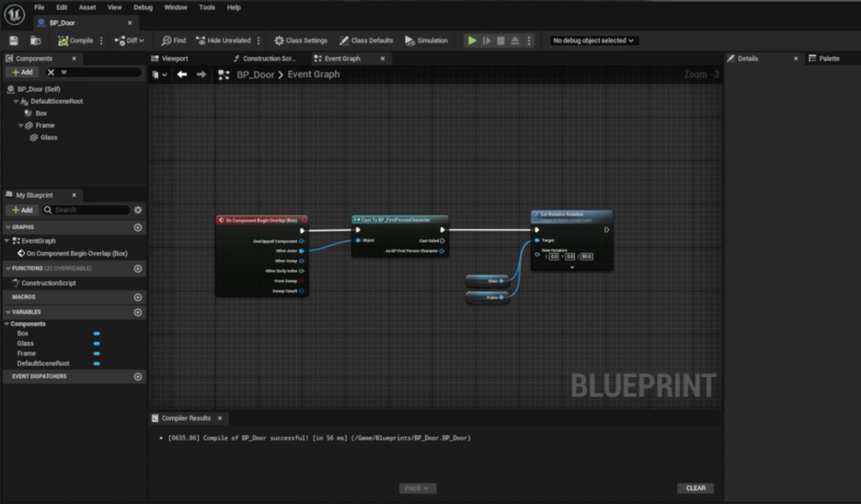The width and height of the screenshot is (861, 504).
Task: Open the File menu
Action: click(39, 7)
